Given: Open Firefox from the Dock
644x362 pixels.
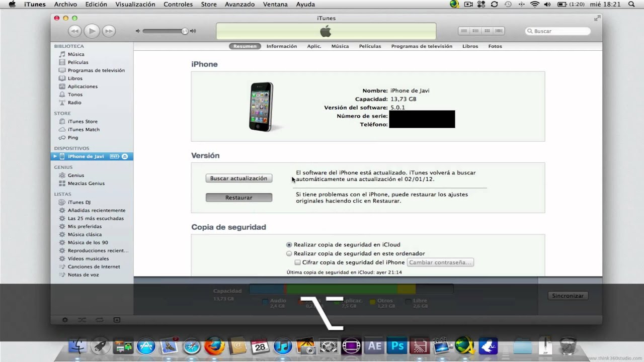Looking at the screenshot, I should 214,346.
